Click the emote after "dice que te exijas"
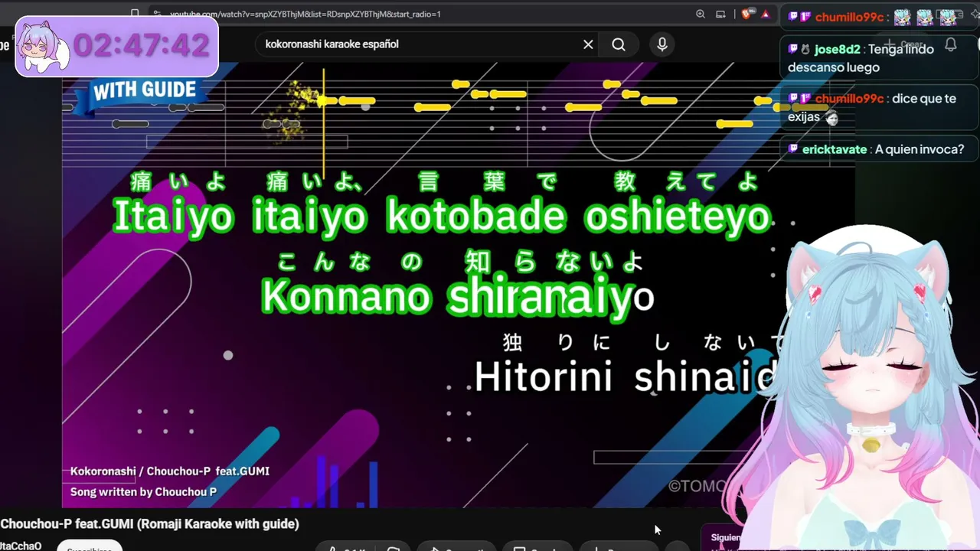This screenshot has height=551, width=980. point(831,118)
